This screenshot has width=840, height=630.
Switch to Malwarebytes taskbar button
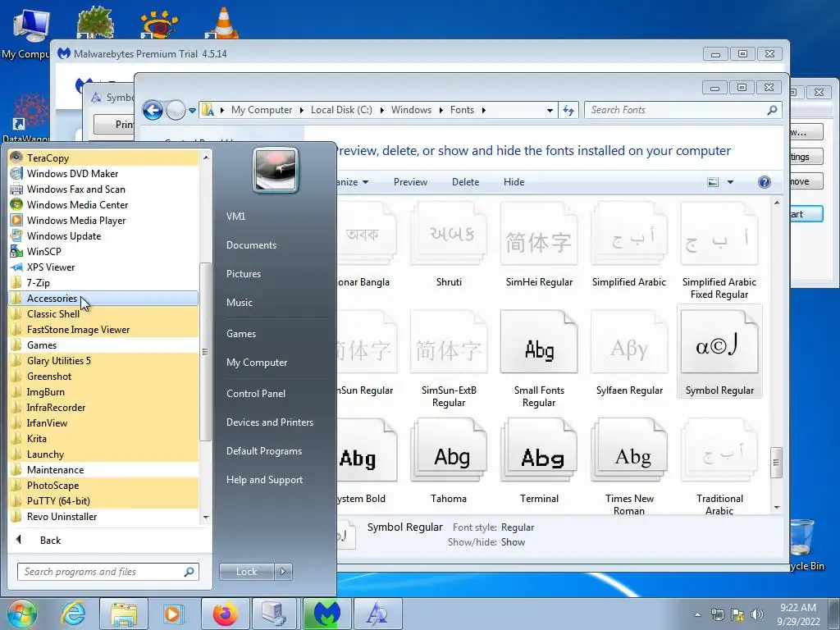[326, 614]
